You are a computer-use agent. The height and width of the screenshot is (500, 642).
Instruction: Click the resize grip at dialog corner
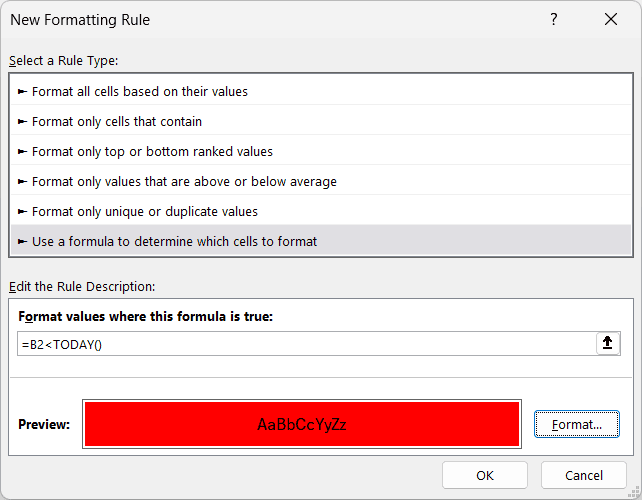click(x=634, y=492)
